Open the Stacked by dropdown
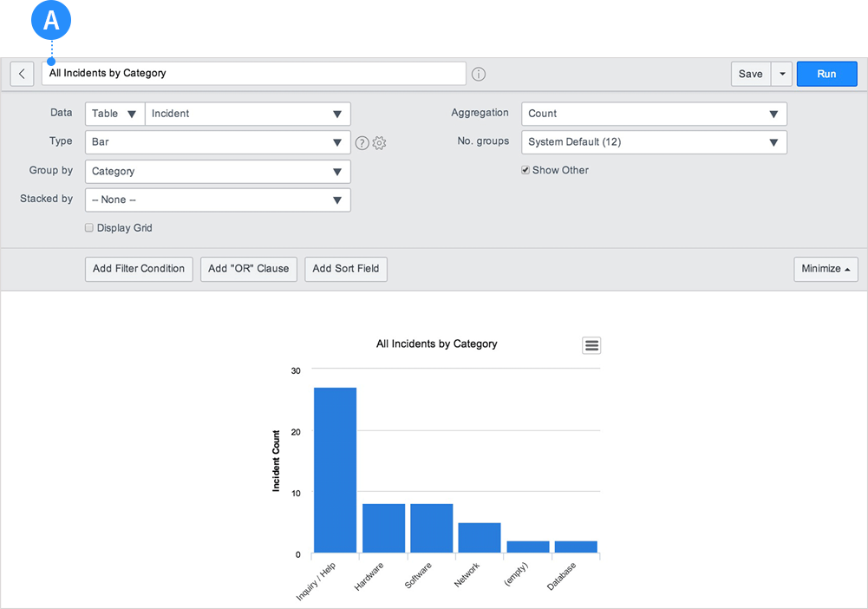 pyautogui.click(x=217, y=200)
